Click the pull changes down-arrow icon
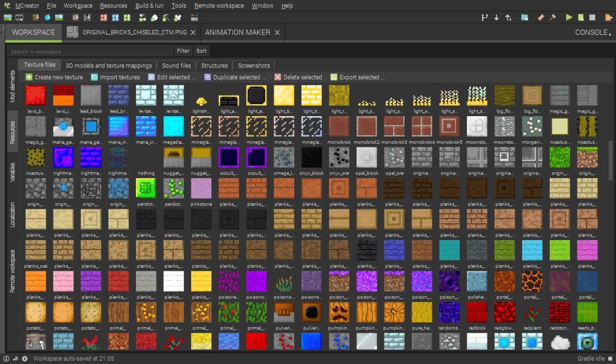Screen dimensions: 616x364 496,17
